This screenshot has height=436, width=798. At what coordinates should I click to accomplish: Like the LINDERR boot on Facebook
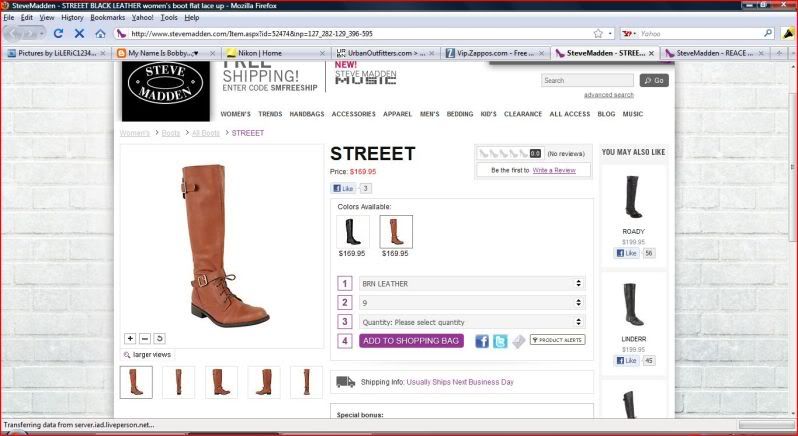tap(626, 360)
